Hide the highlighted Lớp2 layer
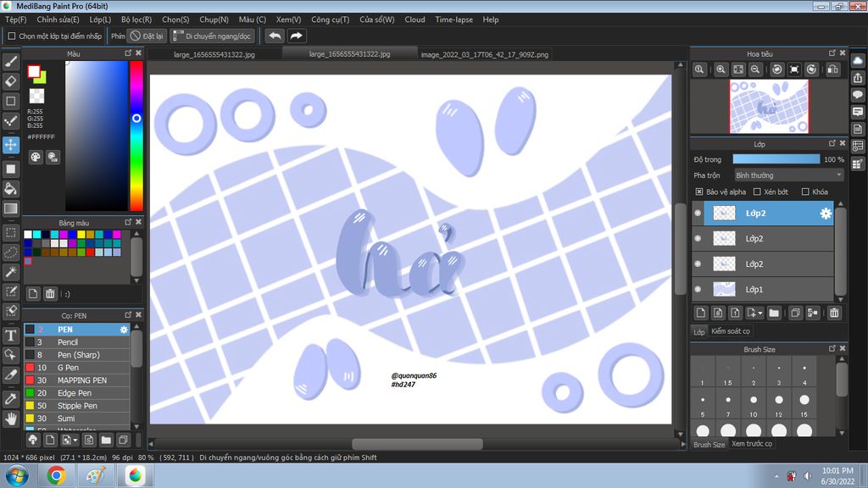The image size is (868, 488). (x=698, y=213)
